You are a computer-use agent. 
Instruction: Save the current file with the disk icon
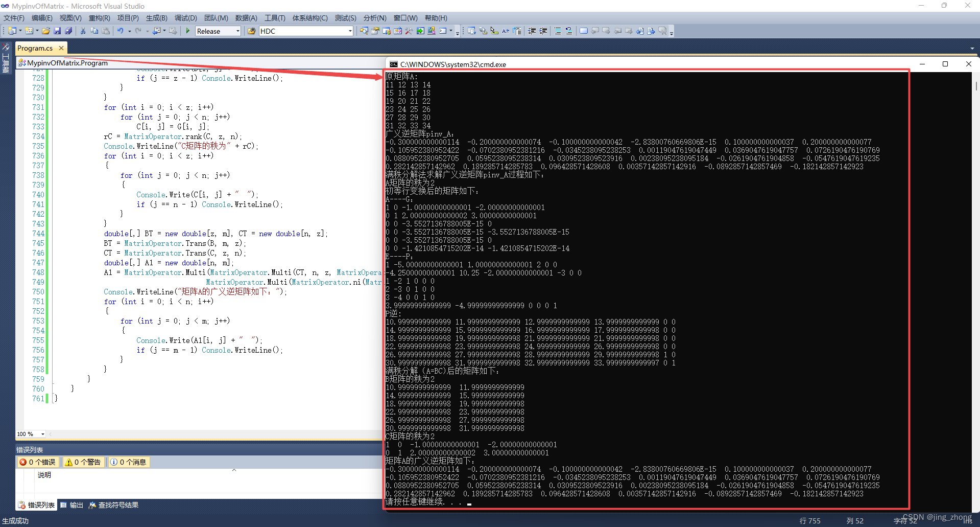click(57, 31)
